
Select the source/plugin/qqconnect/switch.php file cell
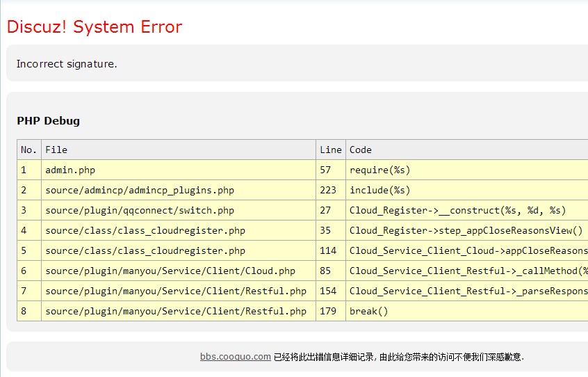(179, 210)
